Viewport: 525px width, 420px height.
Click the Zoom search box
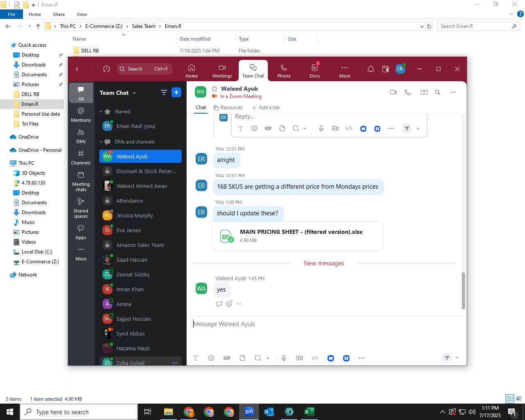[x=144, y=69]
